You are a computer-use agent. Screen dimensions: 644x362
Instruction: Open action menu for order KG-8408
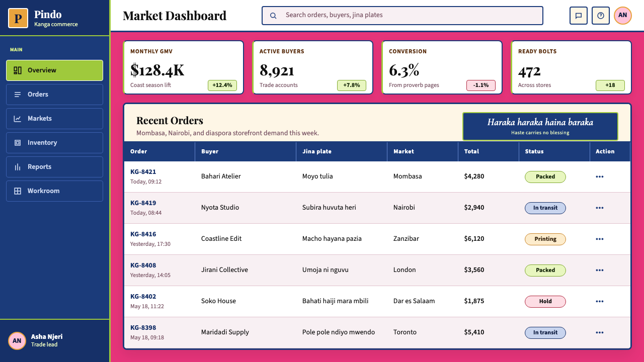[x=600, y=270]
